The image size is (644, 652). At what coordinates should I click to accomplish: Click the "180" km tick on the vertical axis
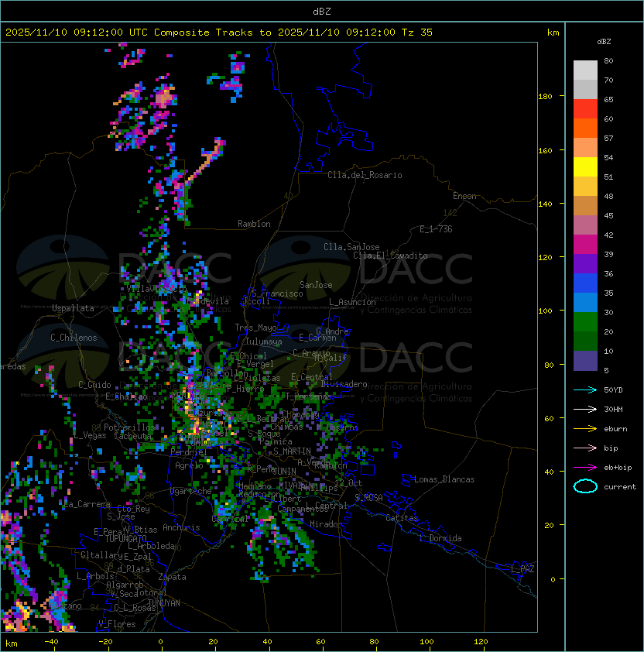545,97
